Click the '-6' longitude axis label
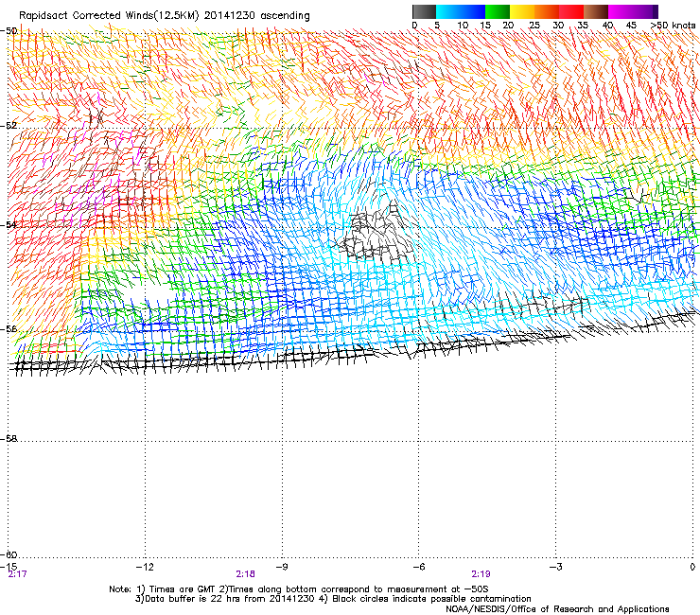The image size is (700, 615). click(418, 567)
